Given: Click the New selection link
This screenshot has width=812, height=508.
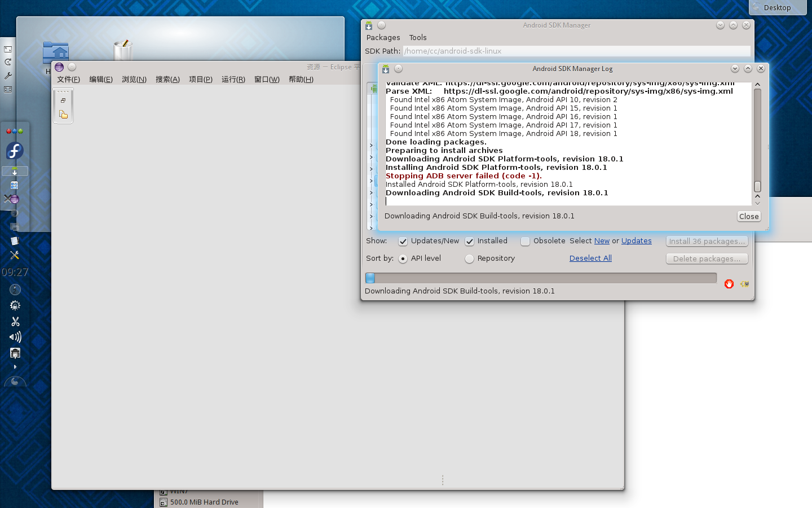Looking at the screenshot, I should point(602,241).
